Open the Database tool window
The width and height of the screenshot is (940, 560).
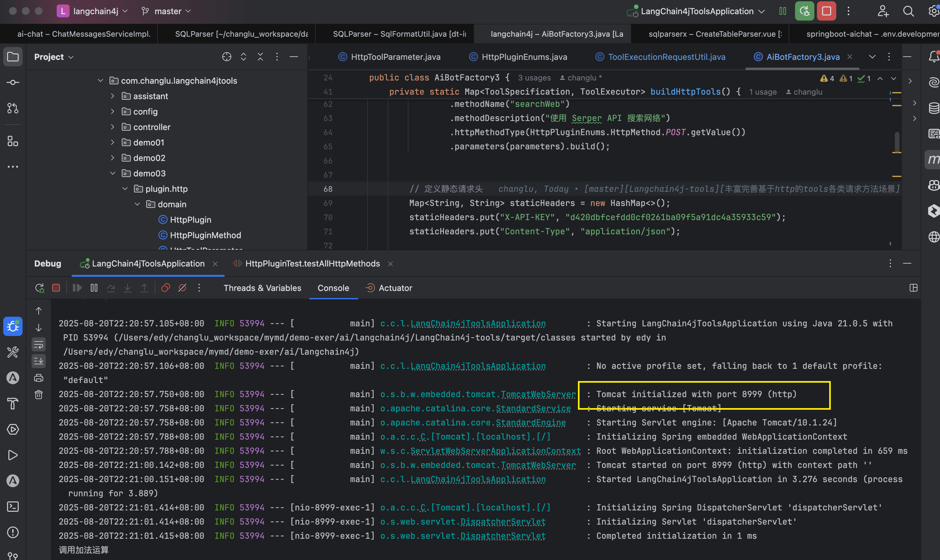coord(934,108)
